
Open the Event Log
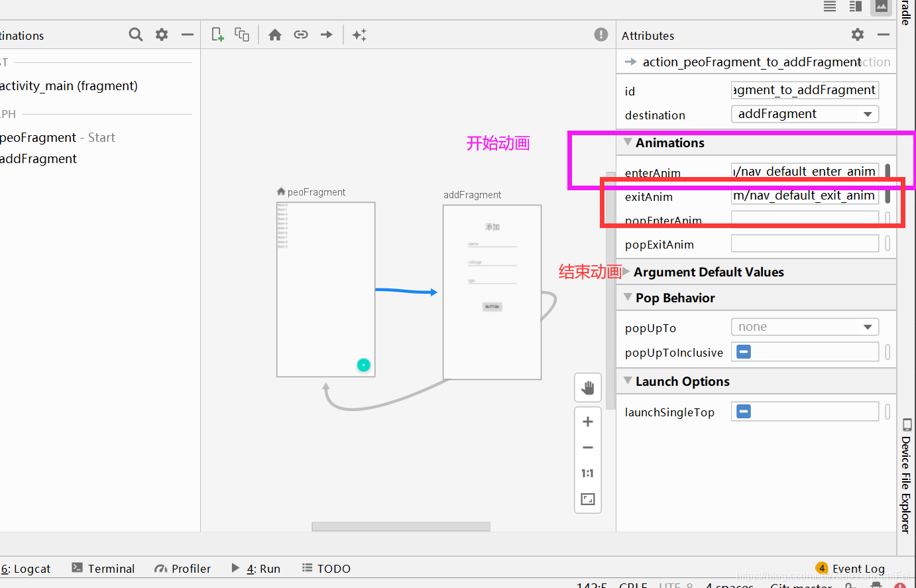pyautogui.click(x=850, y=569)
